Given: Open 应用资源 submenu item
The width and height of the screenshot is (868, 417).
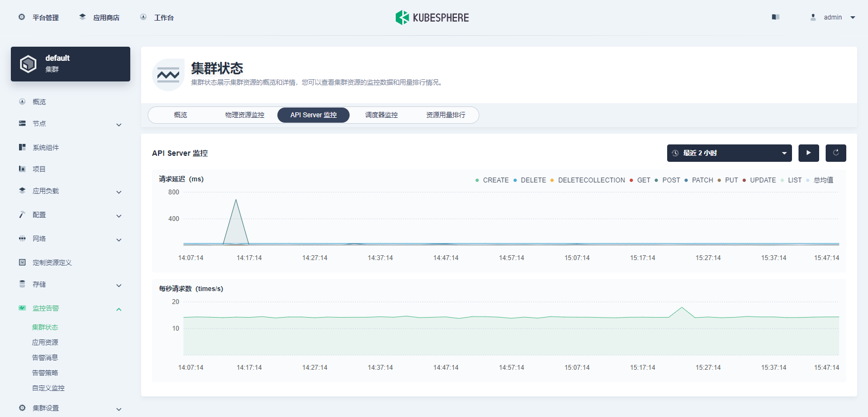Looking at the screenshot, I should coord(45,343).
